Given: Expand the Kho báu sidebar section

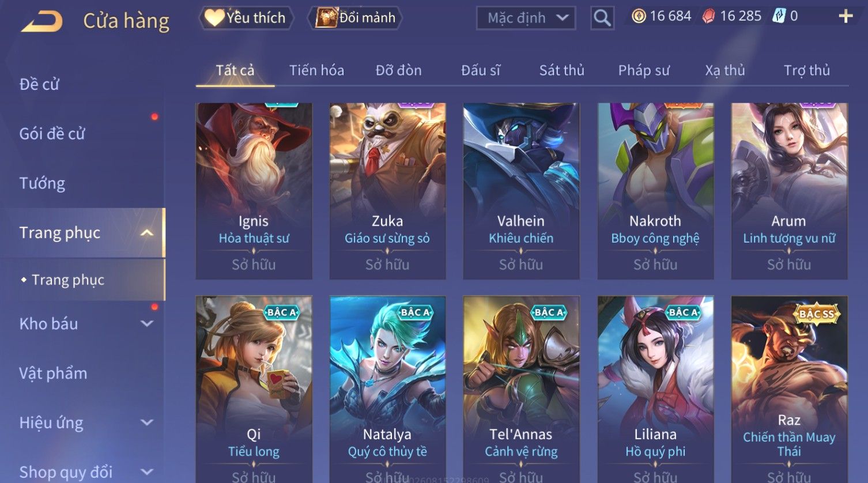Looking at the screenshot, I should coord(147,324).
